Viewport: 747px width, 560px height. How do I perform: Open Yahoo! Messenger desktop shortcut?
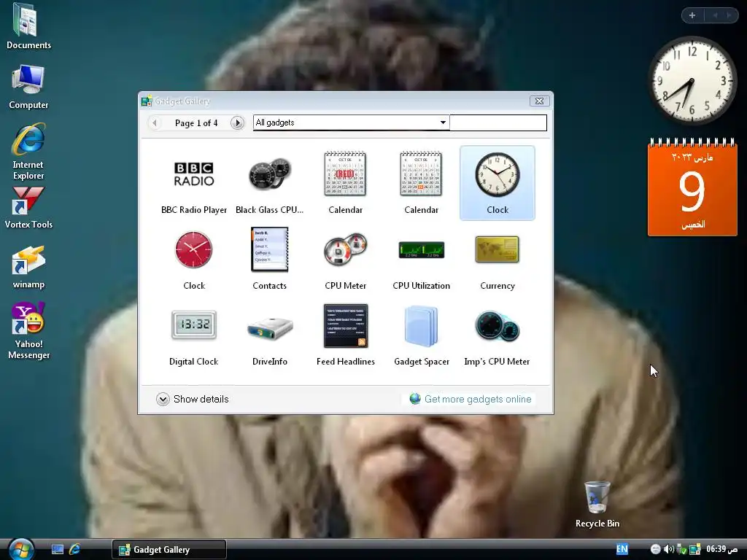pos(28,331)
